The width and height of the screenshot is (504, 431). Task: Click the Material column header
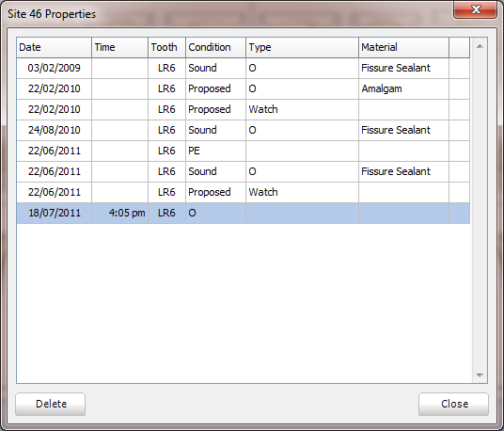pos(403,47)
